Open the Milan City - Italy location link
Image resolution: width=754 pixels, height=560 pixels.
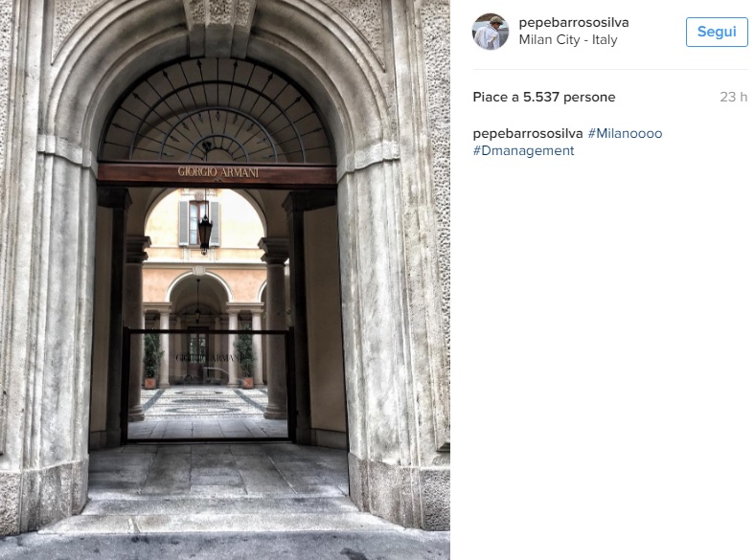568,40
